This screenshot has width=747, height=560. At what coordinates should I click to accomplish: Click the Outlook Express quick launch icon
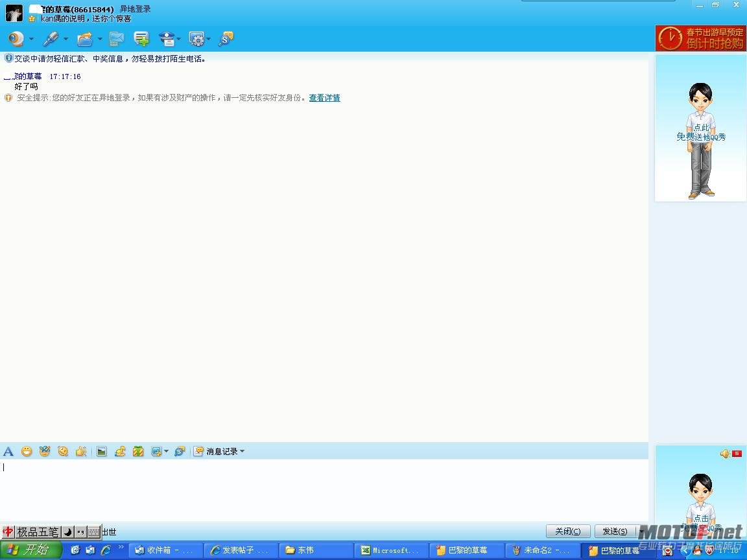[90, 550]
